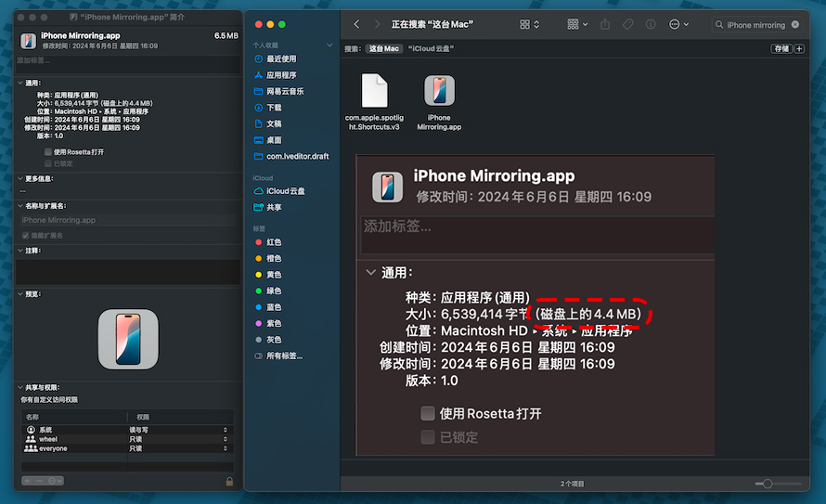This screenshot has width=826, height=504.
Task: Collapse the 注释 section
Action: (20, 251)
